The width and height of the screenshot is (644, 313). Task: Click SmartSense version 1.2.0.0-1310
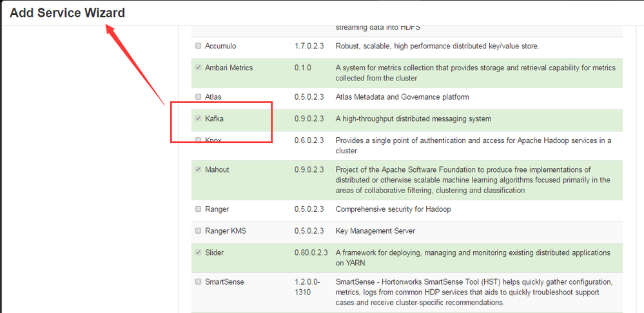[x=307, y=287]
